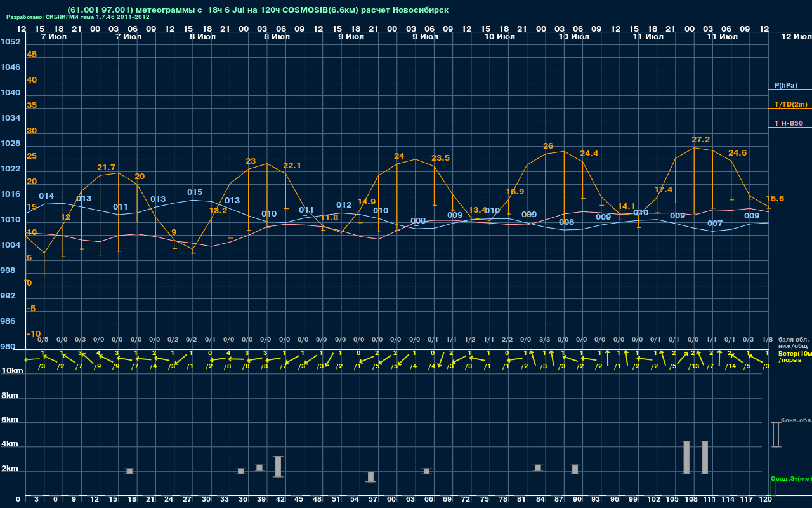
Task: Click forecast hour 120 on bottom axis
Action: [766, 500]
